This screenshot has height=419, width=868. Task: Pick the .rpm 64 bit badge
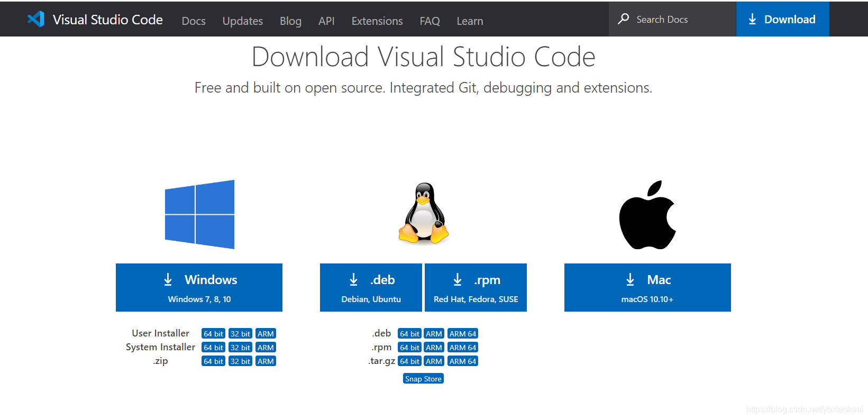click(x=409, y=348)
